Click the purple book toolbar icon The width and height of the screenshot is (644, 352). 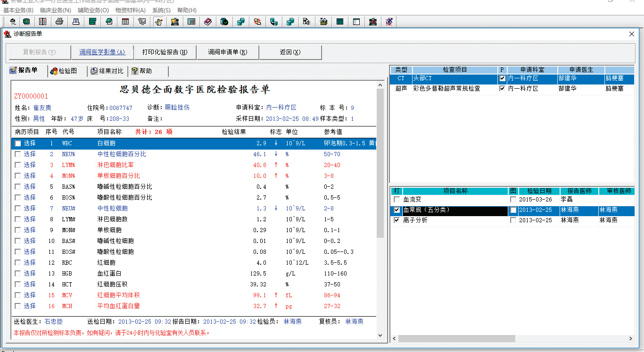(208, 21)
